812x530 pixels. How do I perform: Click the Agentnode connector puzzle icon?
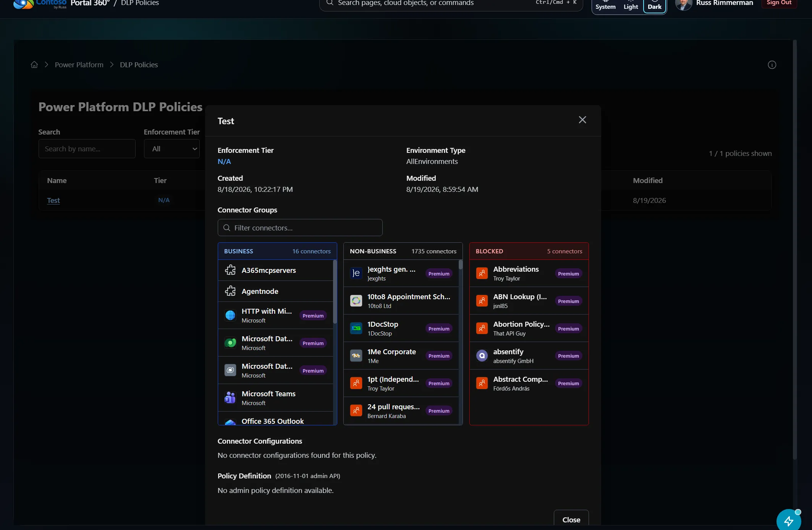230,291
